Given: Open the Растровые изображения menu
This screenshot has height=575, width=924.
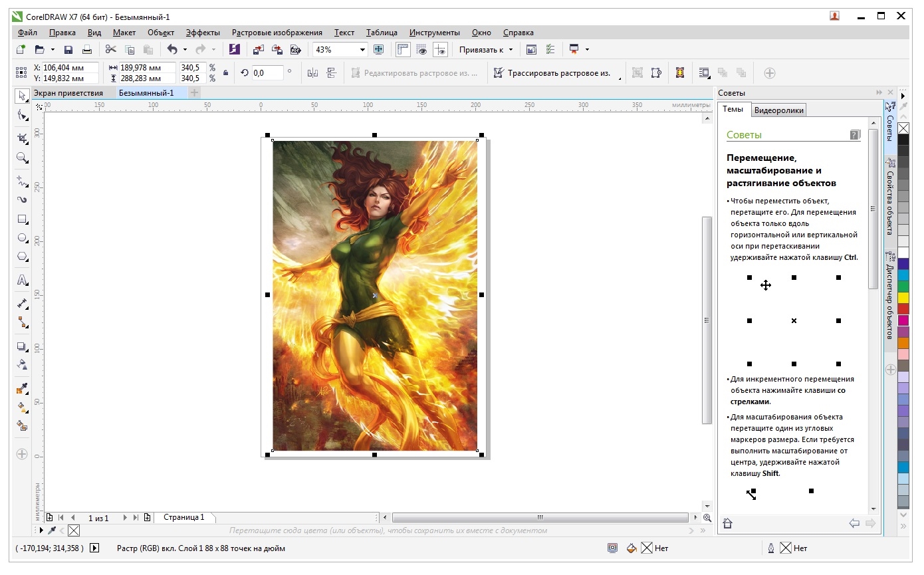Looking at the screenshot, I should tap(277, 32).
